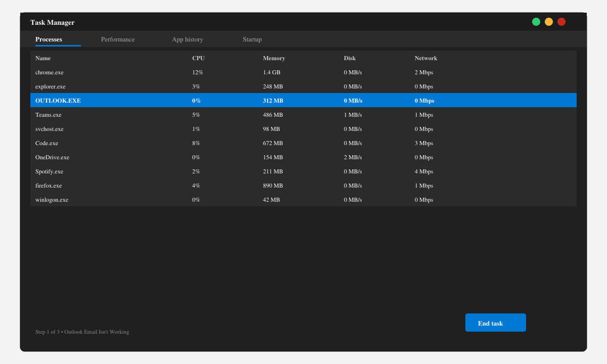
Task: Click the green window control button
Action: (x=536, y=22)
